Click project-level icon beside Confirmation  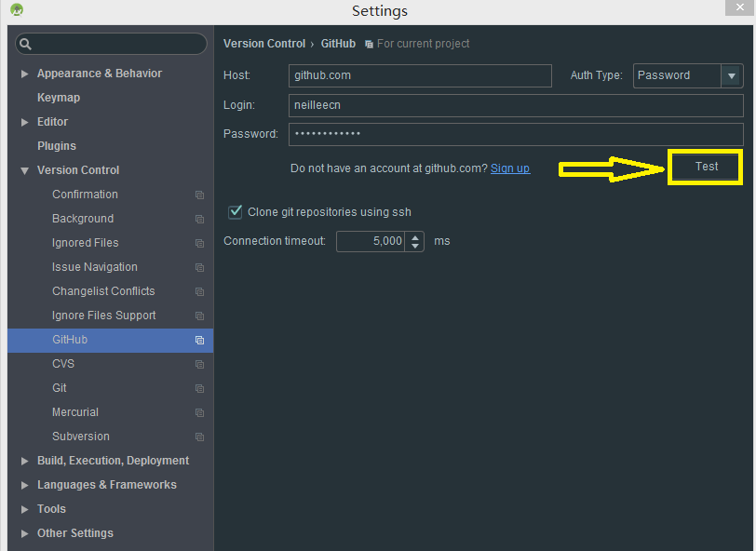pyautogui.click(x=199, y=195)
